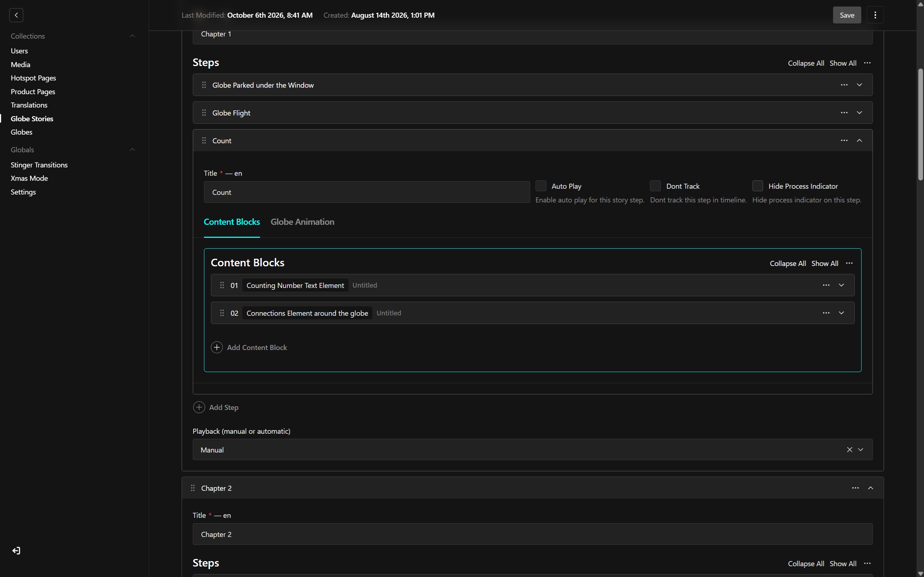This screenshot has width=924, height=577.
Task: Open Content Blocks header three-dot menu
Action: point(849,263)
